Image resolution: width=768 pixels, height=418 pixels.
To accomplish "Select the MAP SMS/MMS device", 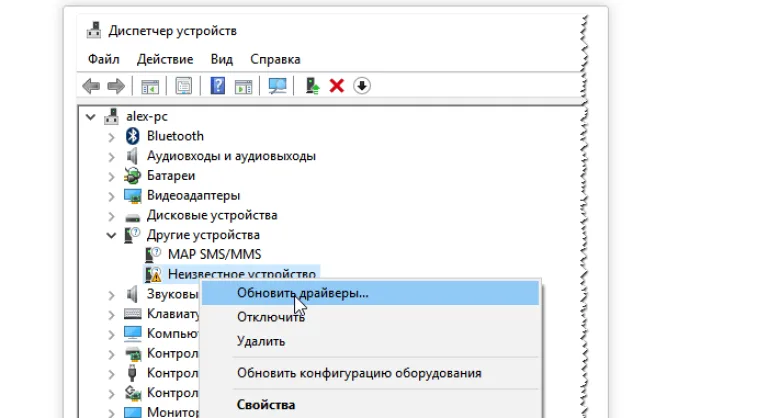I will pos(214,254).
